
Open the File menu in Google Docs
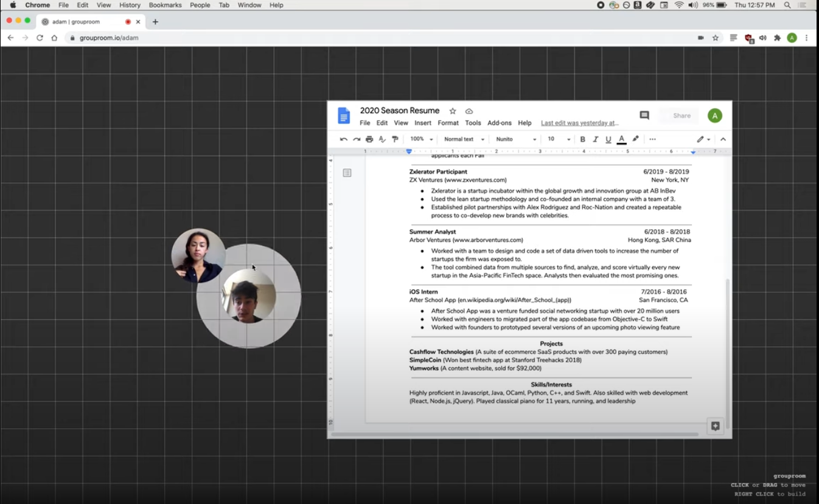coord(365,123)
